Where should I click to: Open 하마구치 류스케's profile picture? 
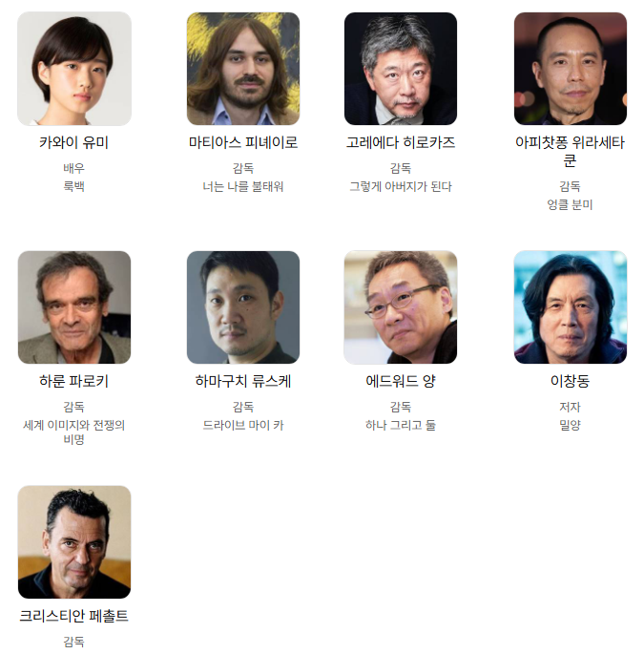(243, 307)
